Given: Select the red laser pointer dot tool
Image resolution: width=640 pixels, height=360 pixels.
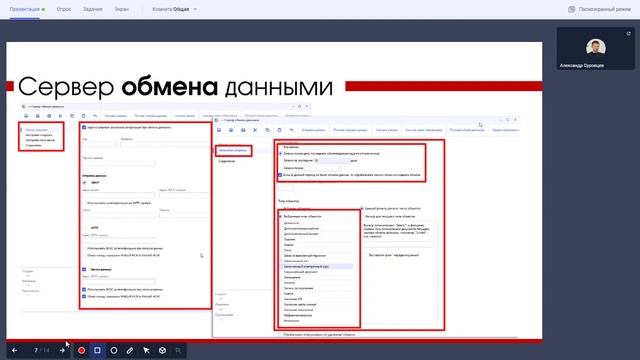Looking at the screenshot, I should pos(81,350).
